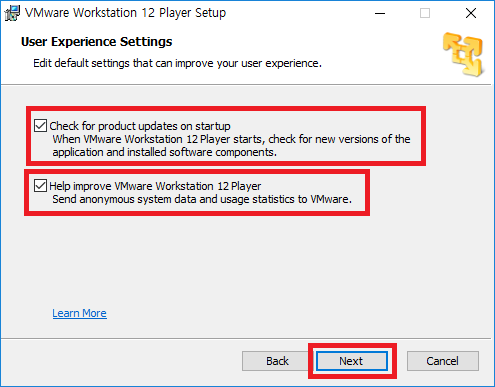The height and width of the screenshot is (387, 495).
Task: Click the 'Help improve VMware Workstation 12 Player' label
Action: point(155,186)
